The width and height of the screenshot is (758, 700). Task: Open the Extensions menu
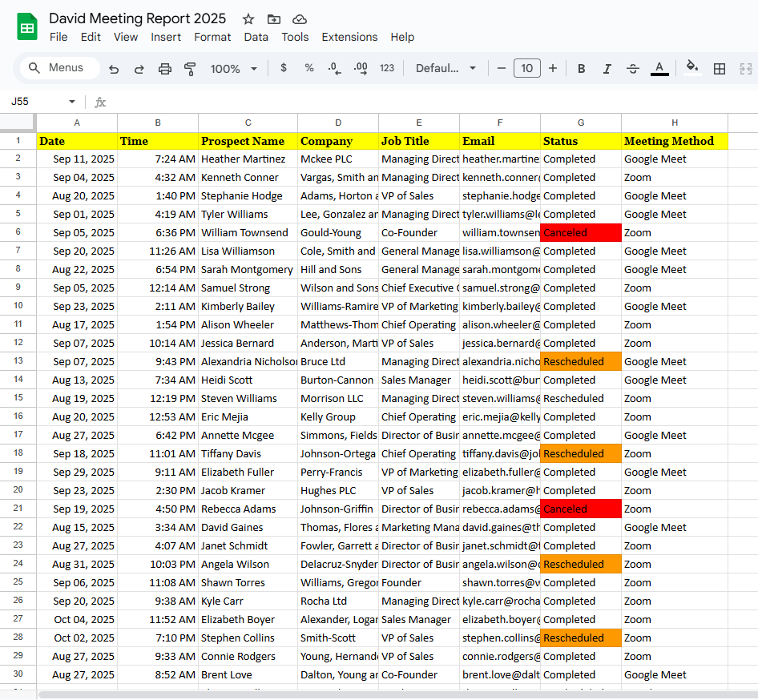tap(349, 37)
